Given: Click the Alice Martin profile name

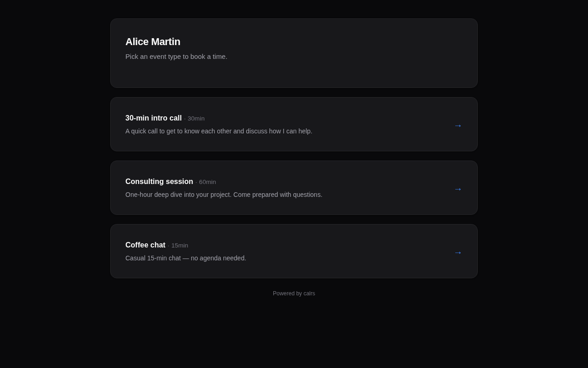Looking at the screenshot, I should 153,42.
